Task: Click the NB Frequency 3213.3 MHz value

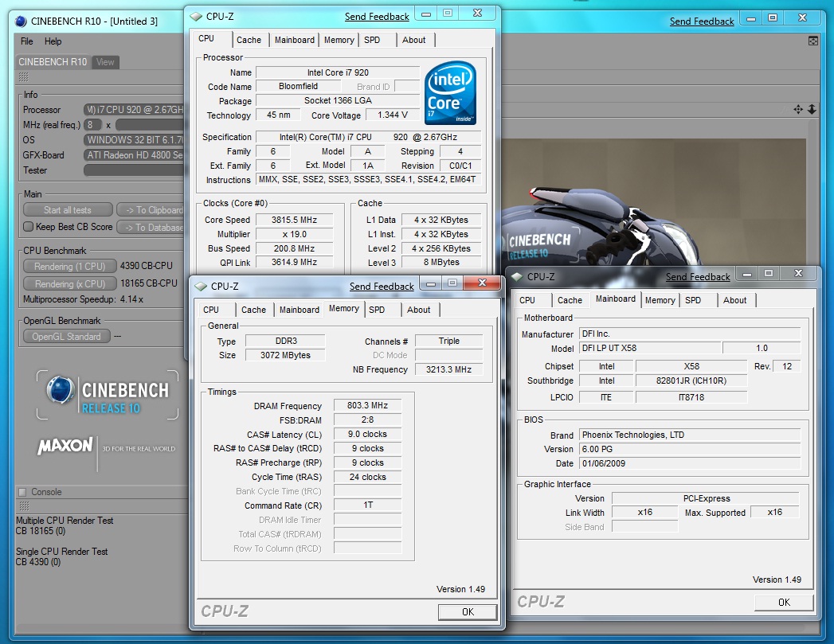Action: (x=448, y=369)
